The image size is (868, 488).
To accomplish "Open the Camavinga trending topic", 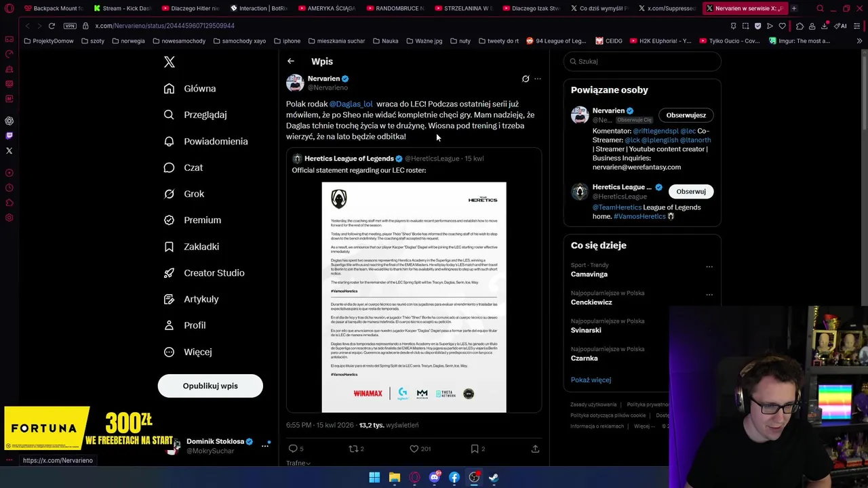I will tap(589, 274).
